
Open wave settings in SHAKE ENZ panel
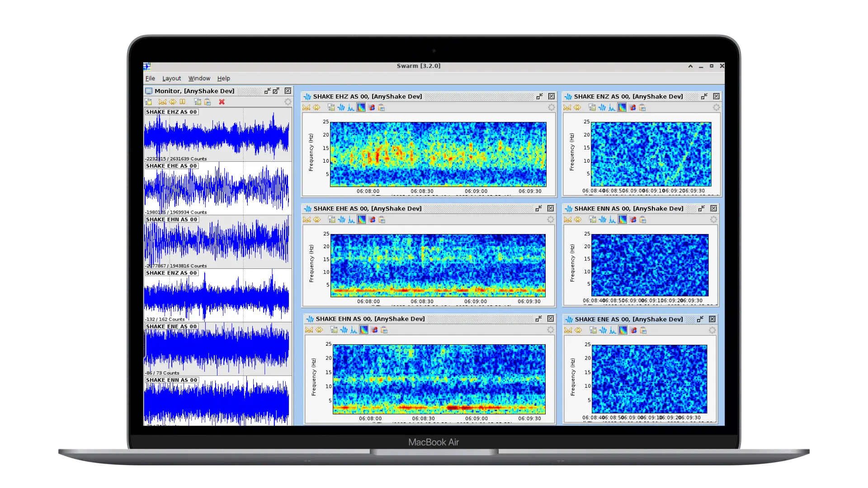[x=592, y=108]
